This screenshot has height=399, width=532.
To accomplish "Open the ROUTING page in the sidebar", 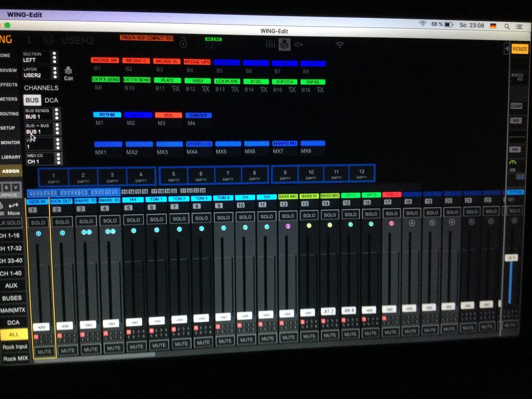I will [x=9, y=114].
